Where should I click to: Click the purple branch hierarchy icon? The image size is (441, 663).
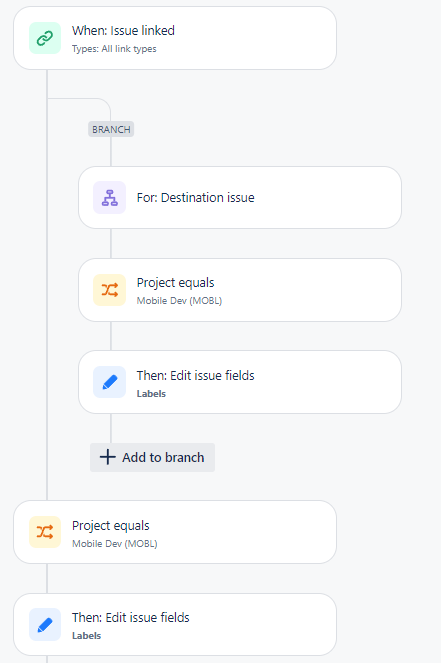[110, 197]
